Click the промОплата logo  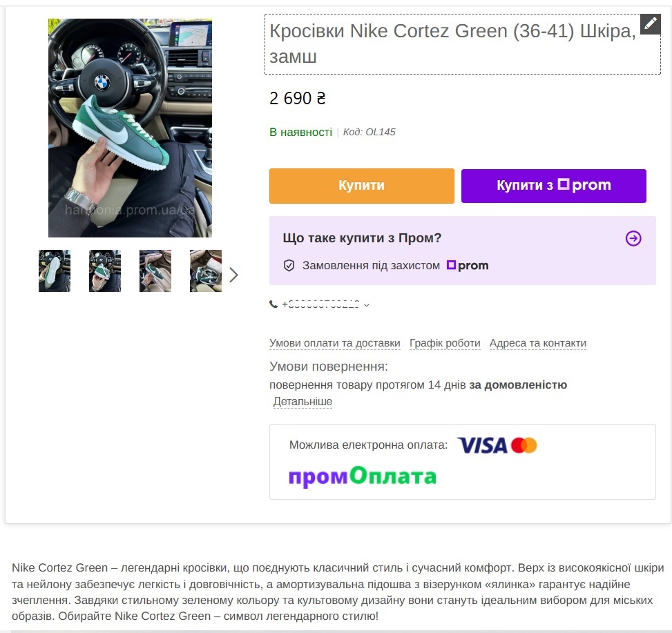pyautogui.click(x=363, y=476)
